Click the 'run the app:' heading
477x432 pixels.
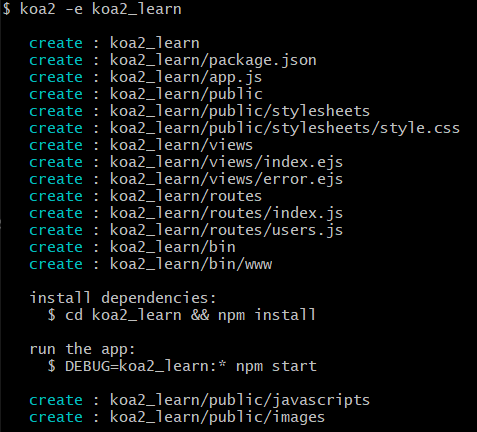(x=82, y=350)
